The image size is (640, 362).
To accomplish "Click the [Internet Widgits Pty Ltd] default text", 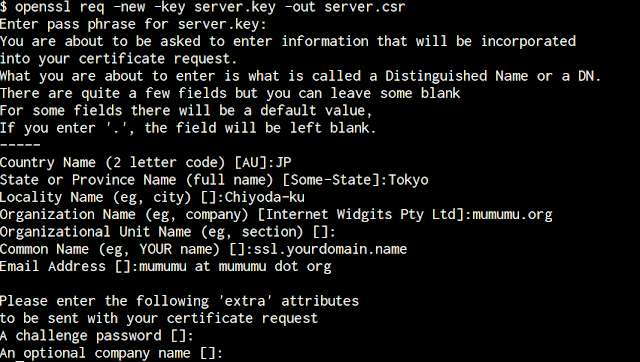I will pyautogui.click(x=362, y=215).
